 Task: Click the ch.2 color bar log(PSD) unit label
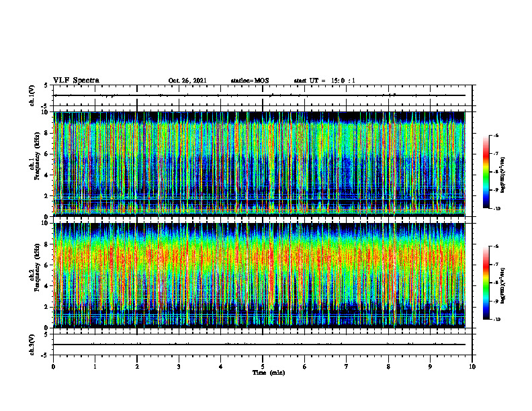(503, 286)
